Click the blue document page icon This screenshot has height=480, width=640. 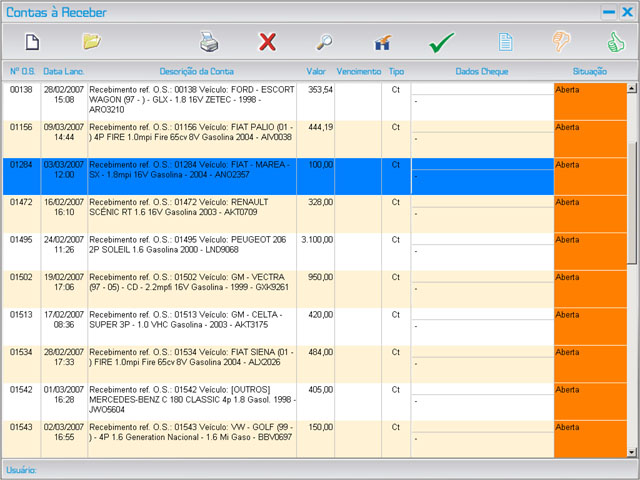[x=506, y=42]
